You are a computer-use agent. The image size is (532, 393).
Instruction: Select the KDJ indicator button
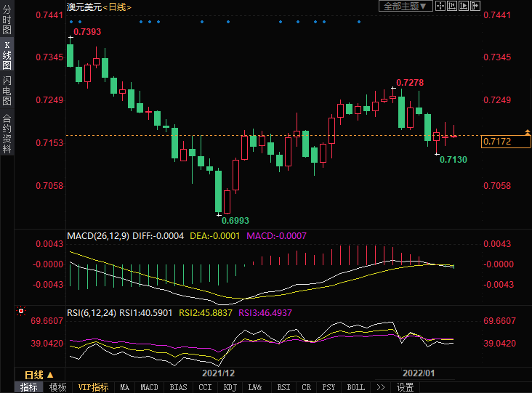(x=230, y=387)
